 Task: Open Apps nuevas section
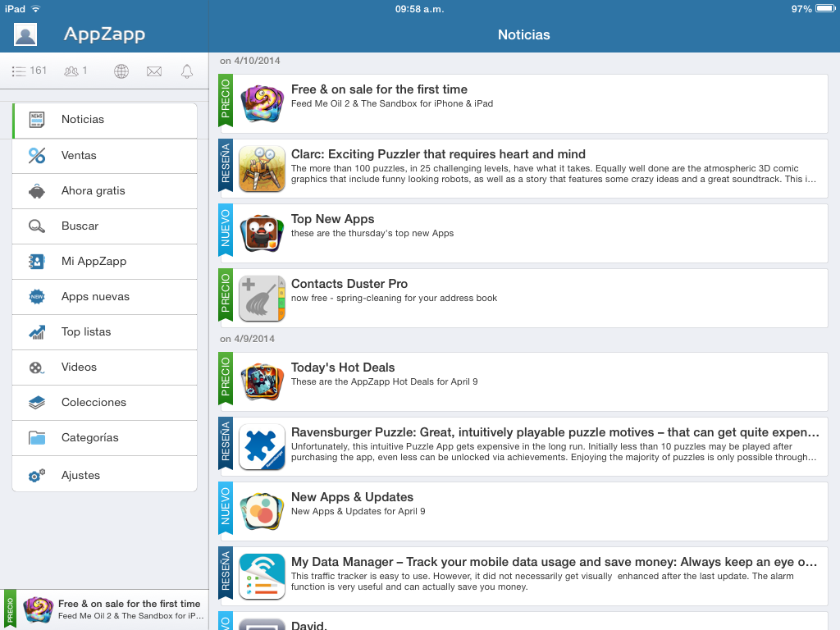coord(105,297)
